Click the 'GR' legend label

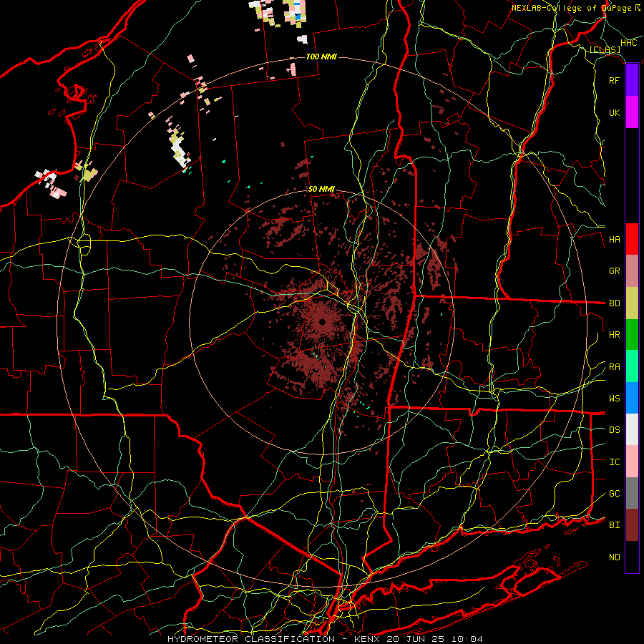(614, 271)
